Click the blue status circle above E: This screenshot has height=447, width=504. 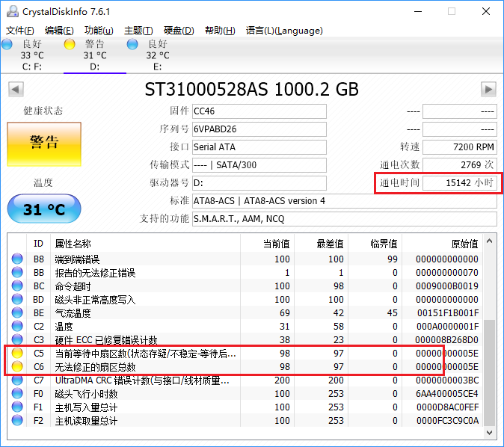click(132, 44)
